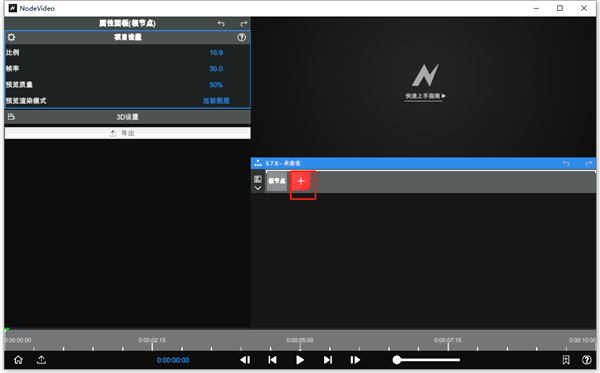
Task: Maximize the NodeVideo window
Action: click(560, 8)
